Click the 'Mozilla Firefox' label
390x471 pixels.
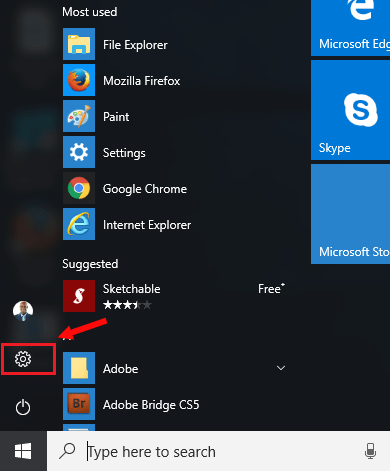(x=142, y=81)
